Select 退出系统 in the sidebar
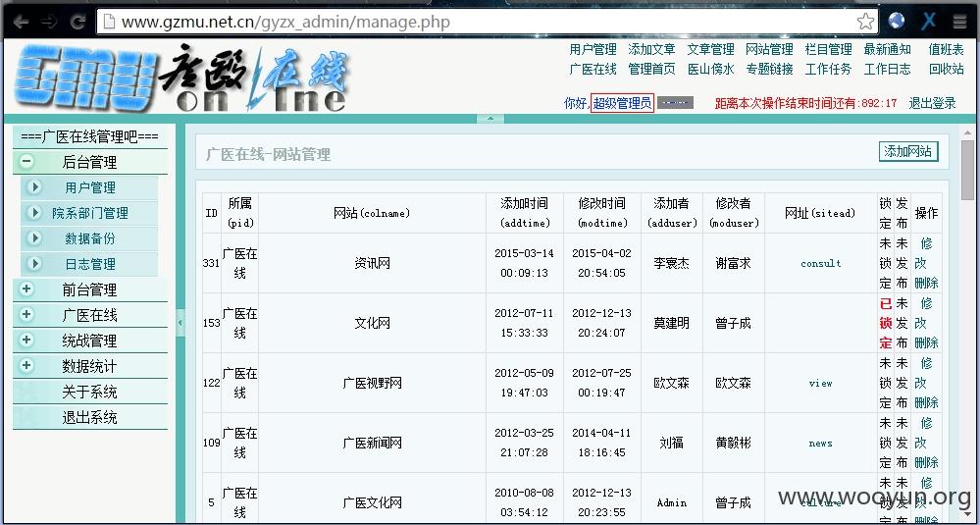The width and height of the screenshot is (980, 525). [x=89, y=417]
